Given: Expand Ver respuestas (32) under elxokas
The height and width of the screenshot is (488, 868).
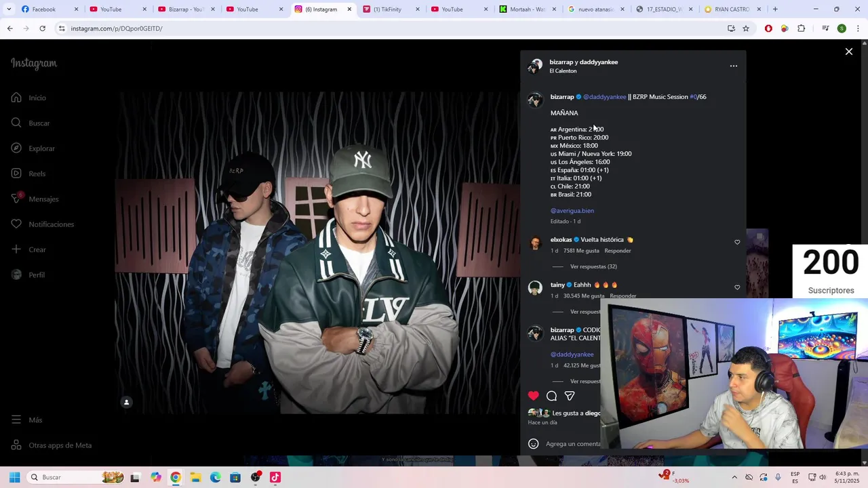Looking at the screenshot, I should click(x=593, y=267).
